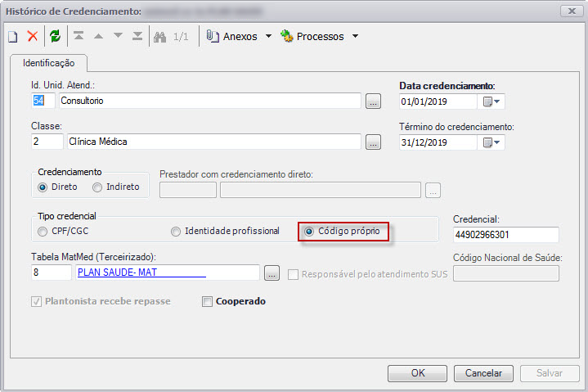Close the Histórico de Credenciamento window
588x392 pixels.
[x=572, y=11]
